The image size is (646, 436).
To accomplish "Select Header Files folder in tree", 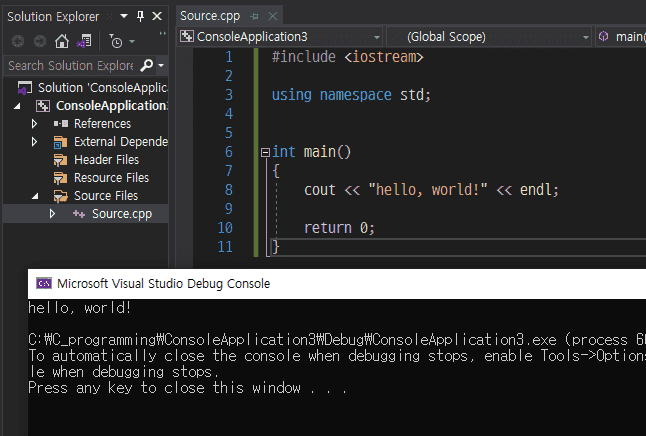I will 106,159.
